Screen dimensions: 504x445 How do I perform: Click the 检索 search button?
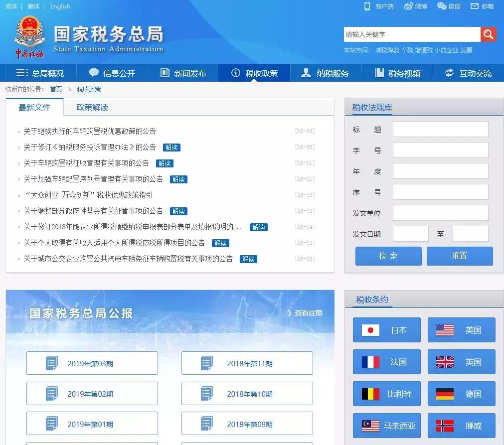(x=388, y=256)
